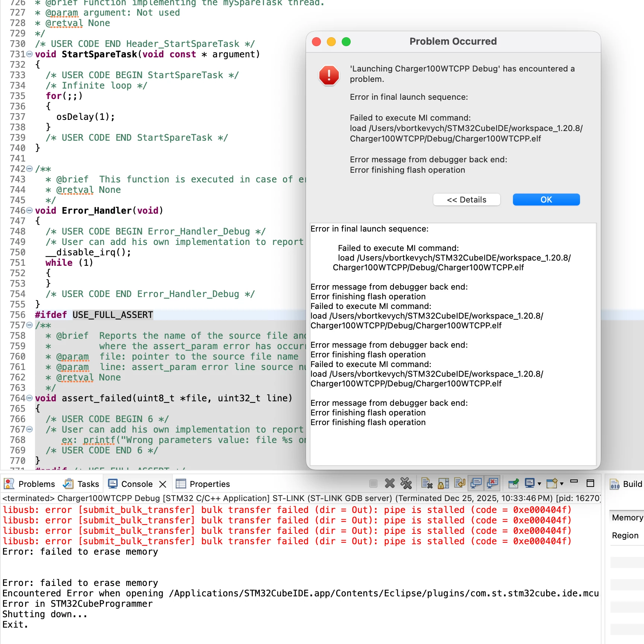
Task: Collapse the StartSpareTask function at line 731
Action: [29, 54]
